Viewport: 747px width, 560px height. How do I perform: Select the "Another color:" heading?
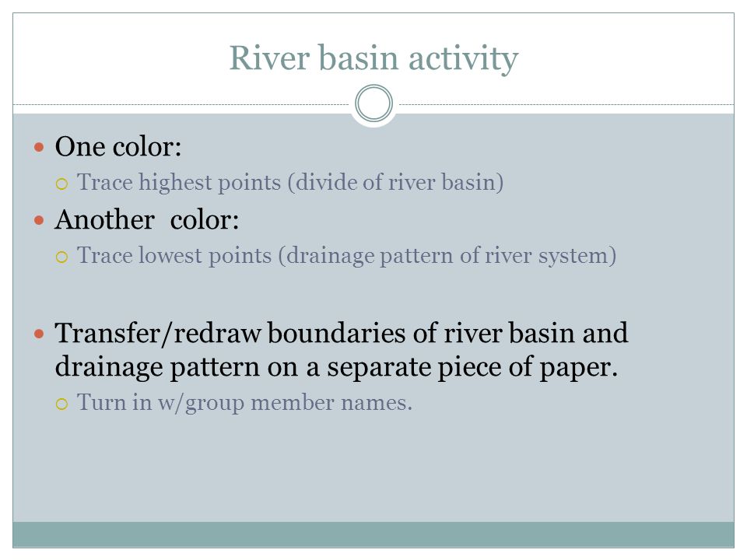click(x=147, y=219)
